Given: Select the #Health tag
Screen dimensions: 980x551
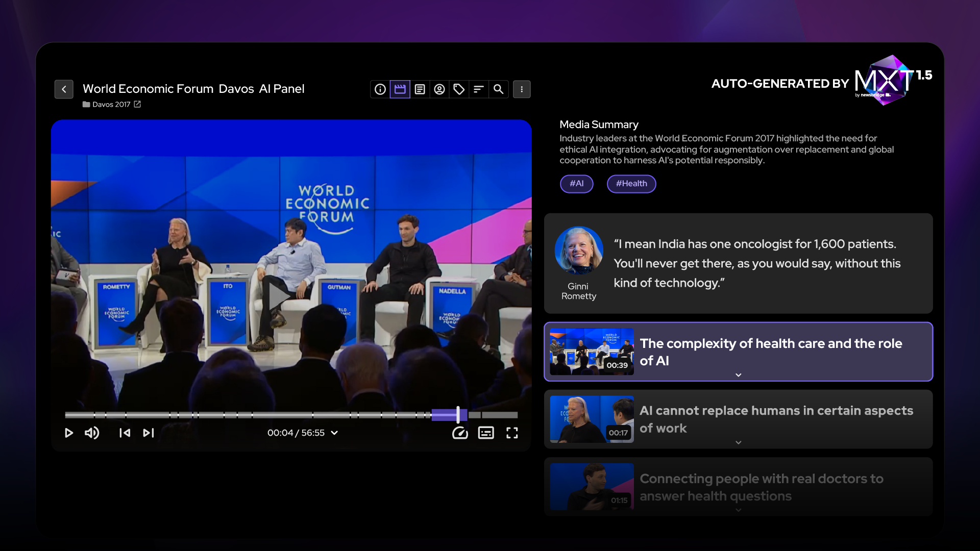Looking at the screenshot, I should 631,184.
